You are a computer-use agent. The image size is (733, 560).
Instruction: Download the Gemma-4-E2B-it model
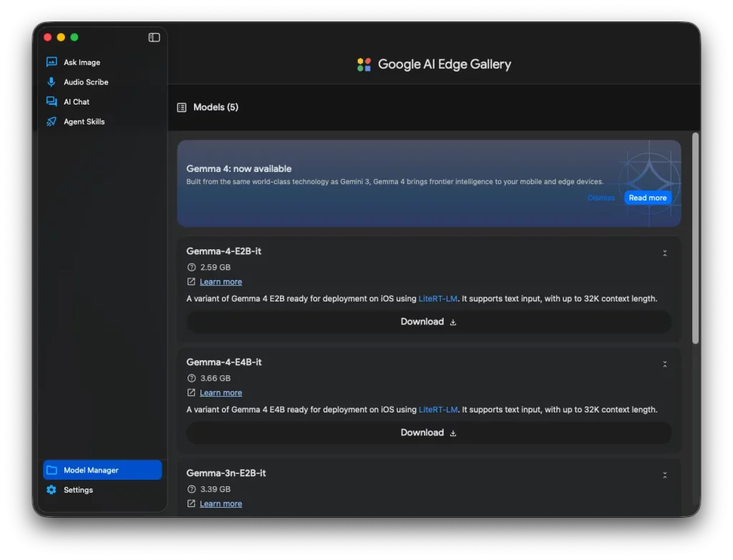point(429,322)
